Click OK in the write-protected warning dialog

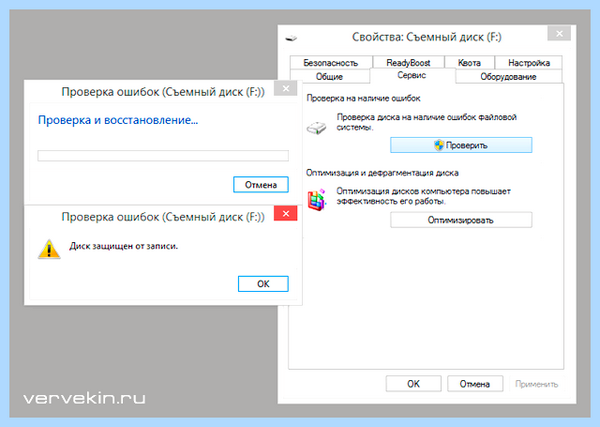click(263, 284)
